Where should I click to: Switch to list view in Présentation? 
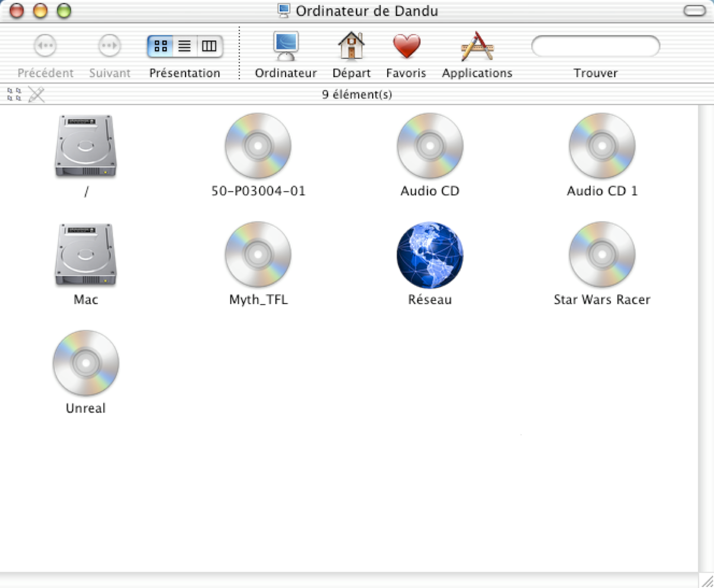click(x=185, y=46)
